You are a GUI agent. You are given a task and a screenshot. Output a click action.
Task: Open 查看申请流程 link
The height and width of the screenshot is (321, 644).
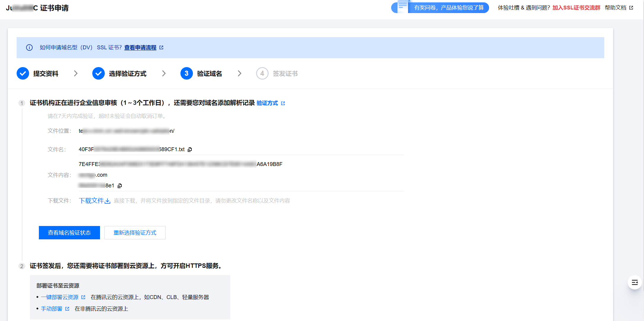click(140, 48)
